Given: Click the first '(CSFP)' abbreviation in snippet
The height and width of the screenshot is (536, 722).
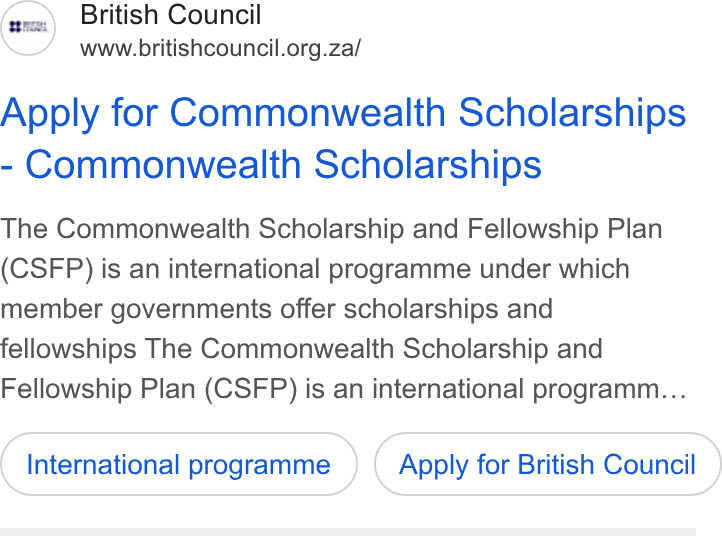Looking at the screenshot, I should [47, 269].
